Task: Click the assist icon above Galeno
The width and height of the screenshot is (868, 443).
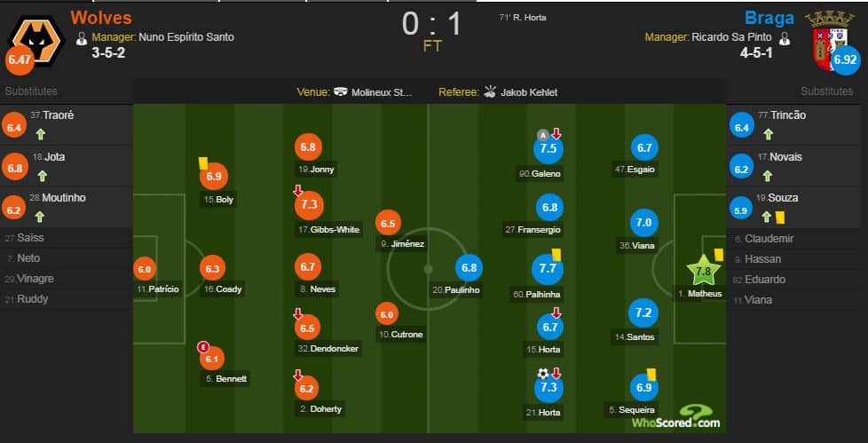Action: click(x=543, y=135)
